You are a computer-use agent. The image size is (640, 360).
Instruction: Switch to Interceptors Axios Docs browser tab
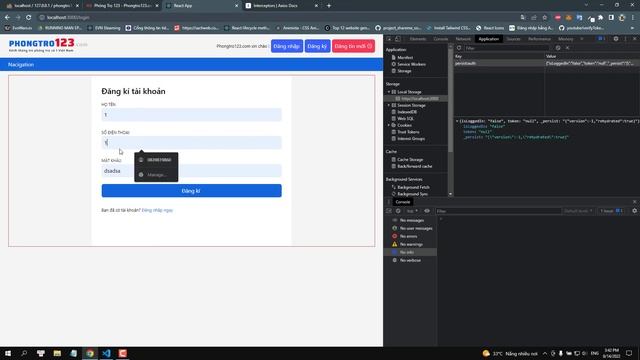click(x=282, y=6)
